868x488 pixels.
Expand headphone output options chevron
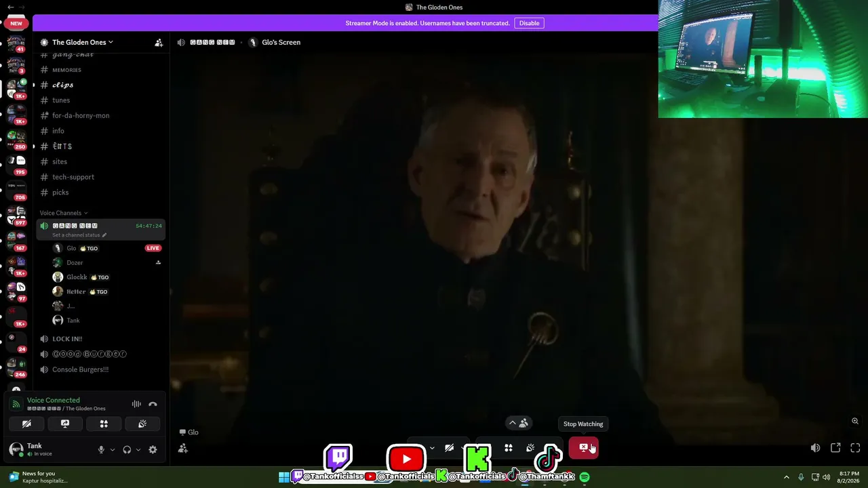(138, 449)
